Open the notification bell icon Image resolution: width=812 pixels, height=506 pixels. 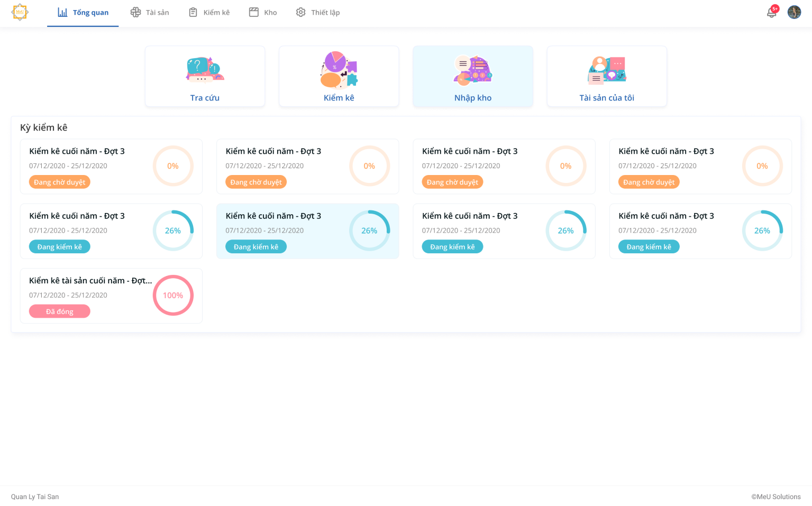[x=772, y=12]
